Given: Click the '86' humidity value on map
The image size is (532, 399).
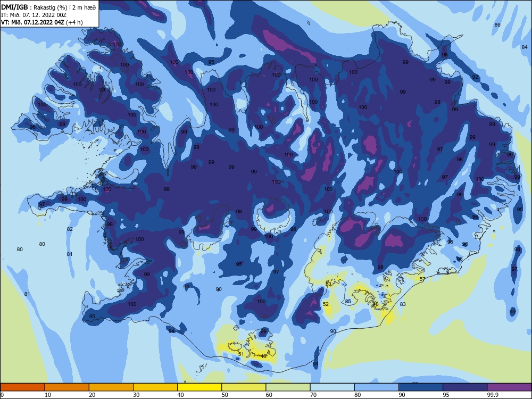Looking at the screenshot, I should (x=497, y=25).
